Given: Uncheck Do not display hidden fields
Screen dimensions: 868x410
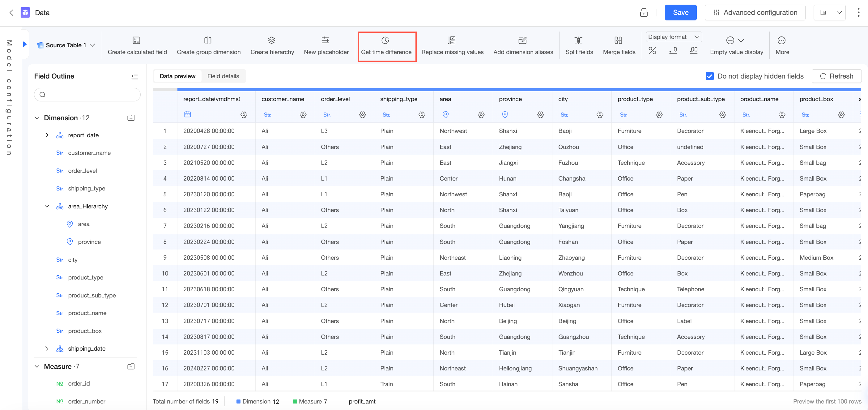Looking at the screenshot, I should pyautogui.click(x=709, y=76).
